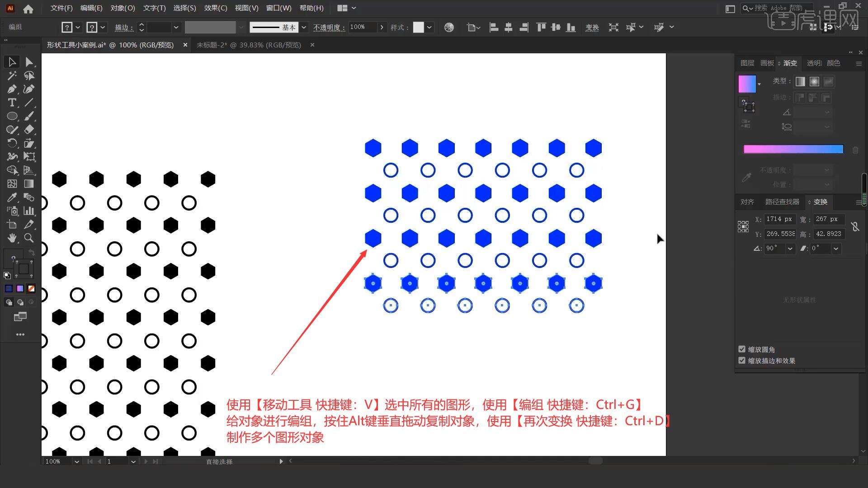The height and width of the screenshot is (488, 868).
Task: Select the Magic Wand tool
Action: tap(12, 75)
